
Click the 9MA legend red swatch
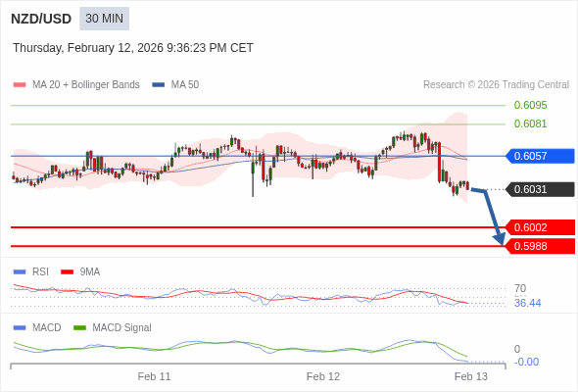(67, 272)
